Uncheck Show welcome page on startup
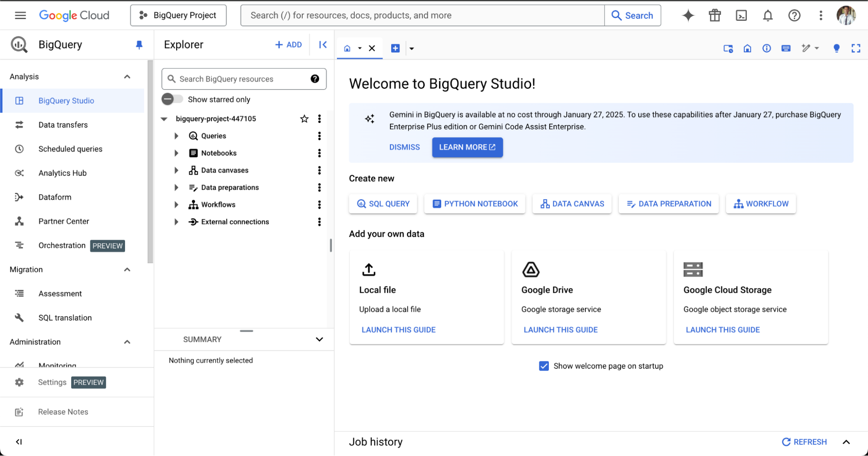This screenshot has height=456, width=868. tap(544, 366)
